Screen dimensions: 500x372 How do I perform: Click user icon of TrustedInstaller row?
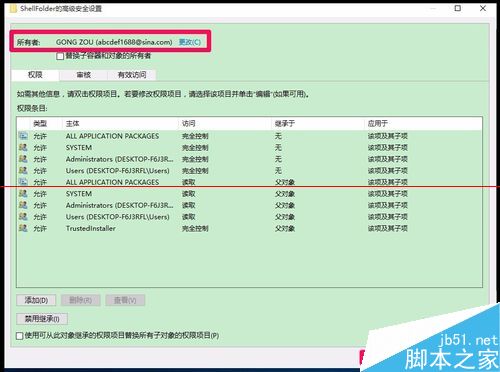click(23, 228)
